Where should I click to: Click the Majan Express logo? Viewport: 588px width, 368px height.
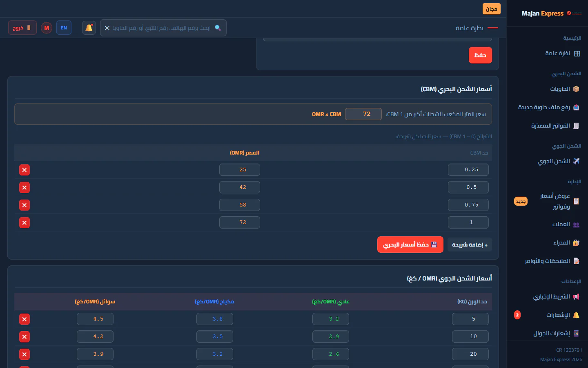(x=551, y=13)
